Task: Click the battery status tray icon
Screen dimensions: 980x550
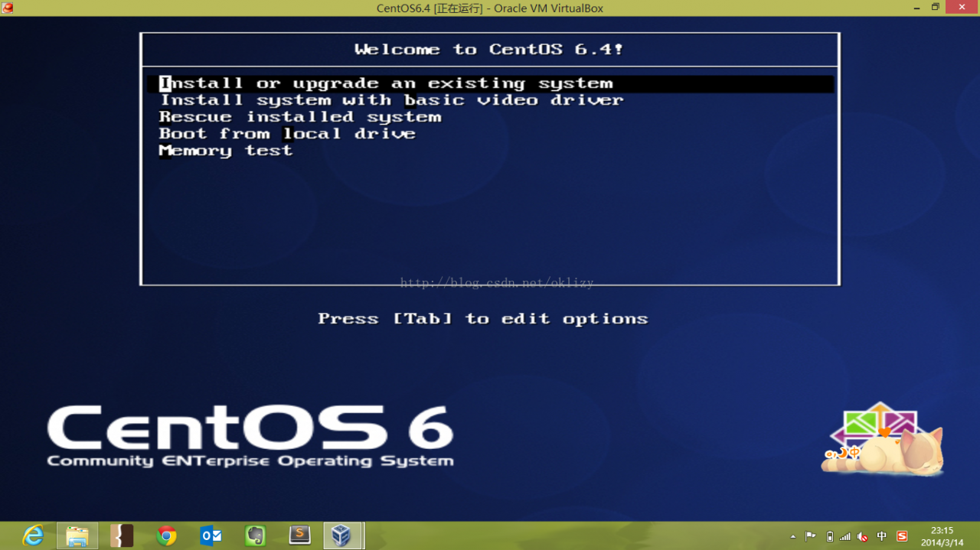Action: 829,536
